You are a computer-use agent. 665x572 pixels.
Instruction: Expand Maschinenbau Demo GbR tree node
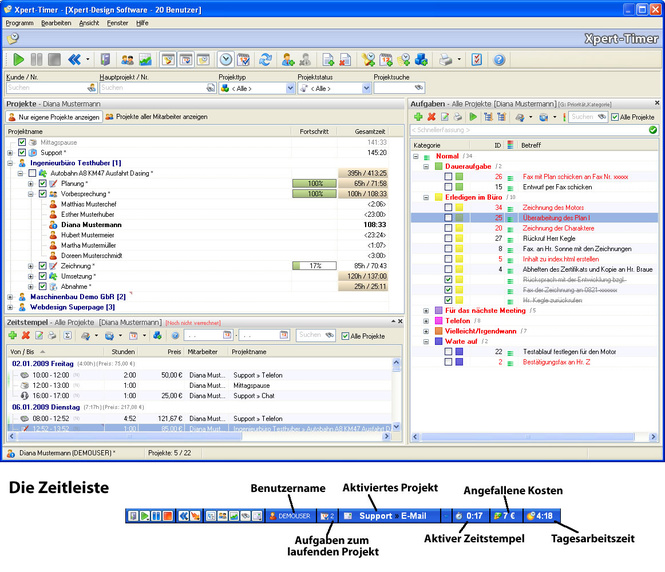(10, 297)
